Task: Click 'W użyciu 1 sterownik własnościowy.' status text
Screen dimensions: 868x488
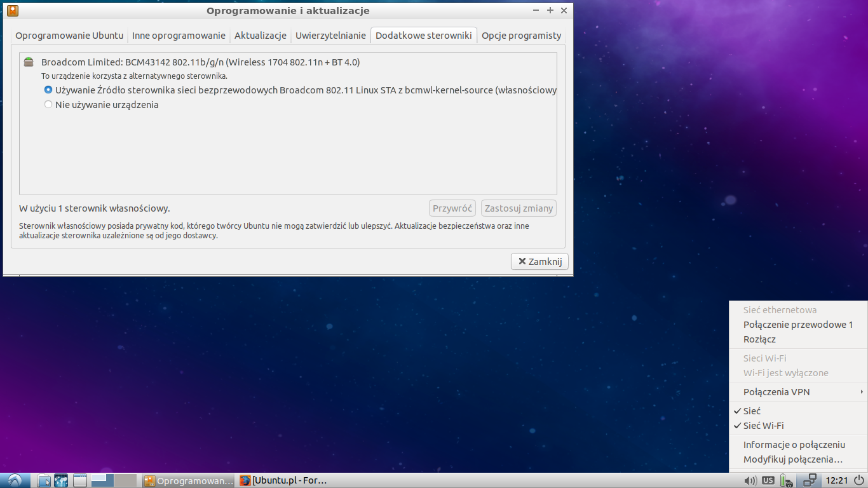Action: click(95, 208)
